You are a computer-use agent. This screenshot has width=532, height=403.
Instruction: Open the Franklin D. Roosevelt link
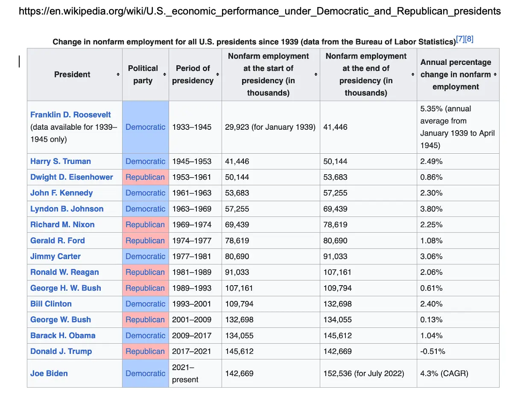point(70,115)
